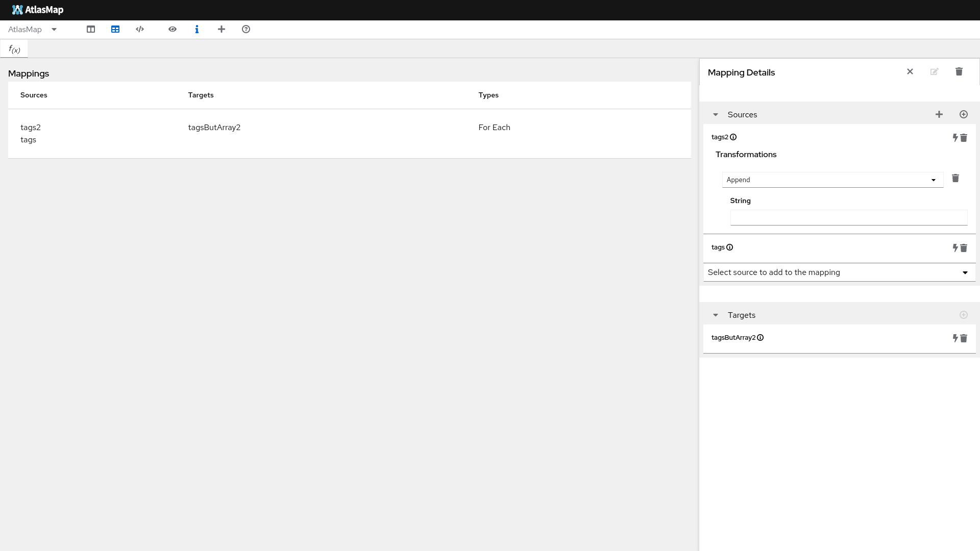Delete the Append transformation

[x=955, y=179]
